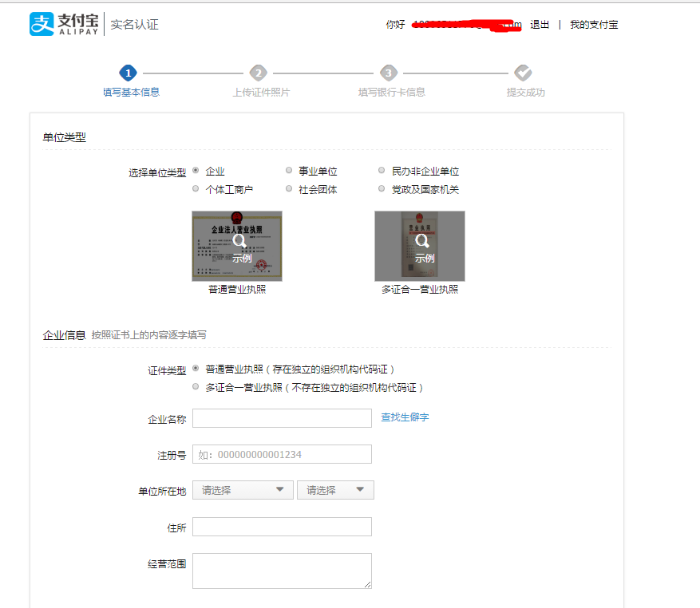700x608 pixels.
Task: Select 企业 unit type radio
Action: point(196,170)
